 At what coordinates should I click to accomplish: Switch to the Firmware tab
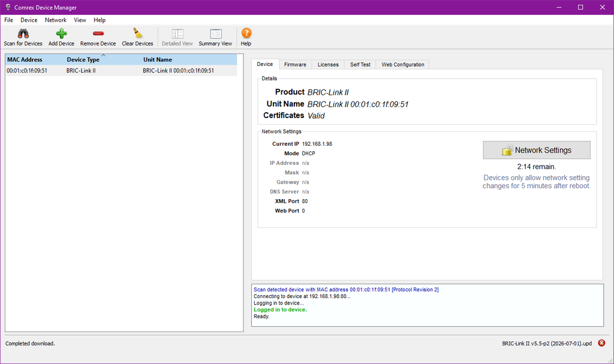point(295,65)
